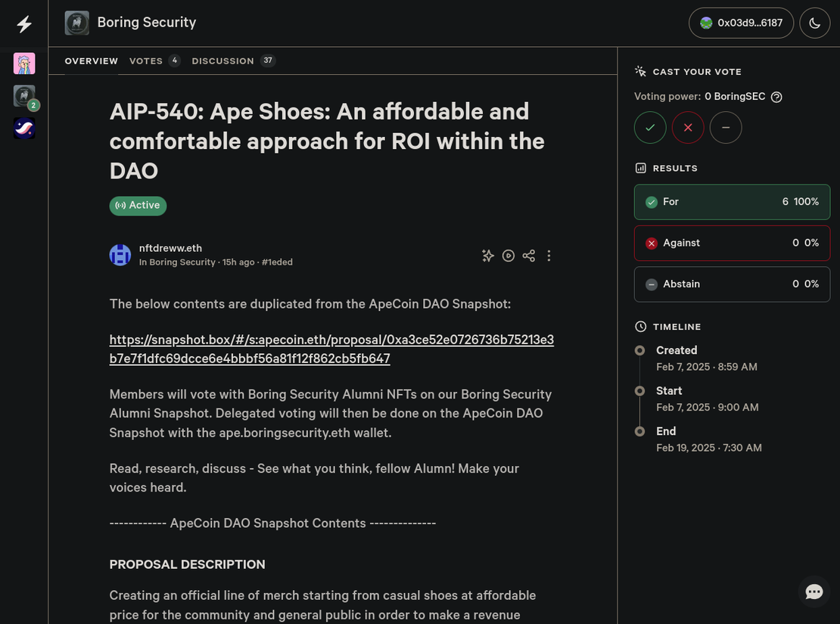Open the Boring Security space with badge 2
Viewport: 840px width, 624px height.
click(x=24, y=96)
